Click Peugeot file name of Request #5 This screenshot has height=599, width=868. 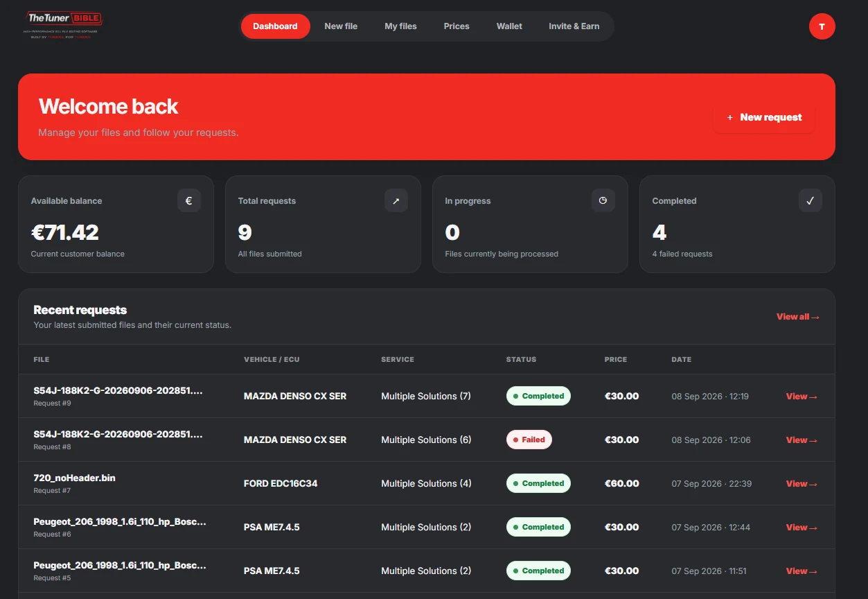(120, 566)
